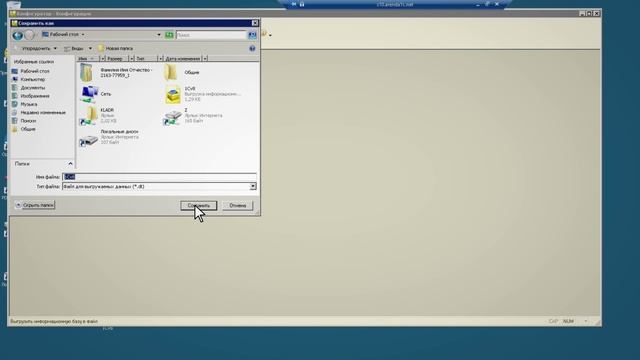This screenshot has height=360, width=640.
Task: Select the KLADR shortcut folder icon
Action: (x=89, y=116)
